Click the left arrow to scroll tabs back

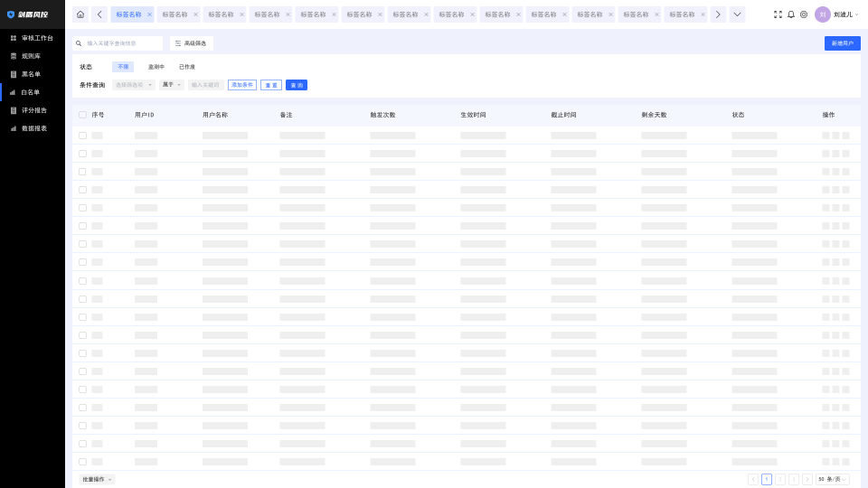(x=99, y=14)
